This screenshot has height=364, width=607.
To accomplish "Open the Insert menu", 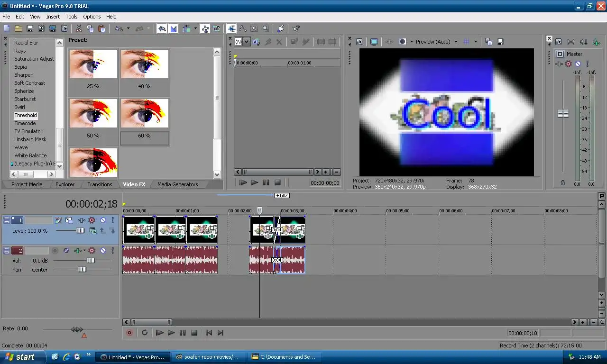I will 53,17.
